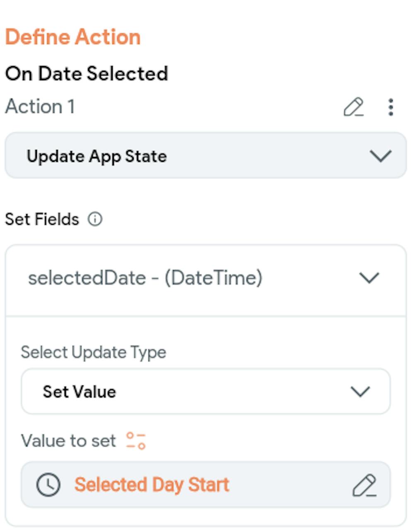Click the info icon beside Set Fields
This screenshot has height=532, width=414.
(94, 219)
